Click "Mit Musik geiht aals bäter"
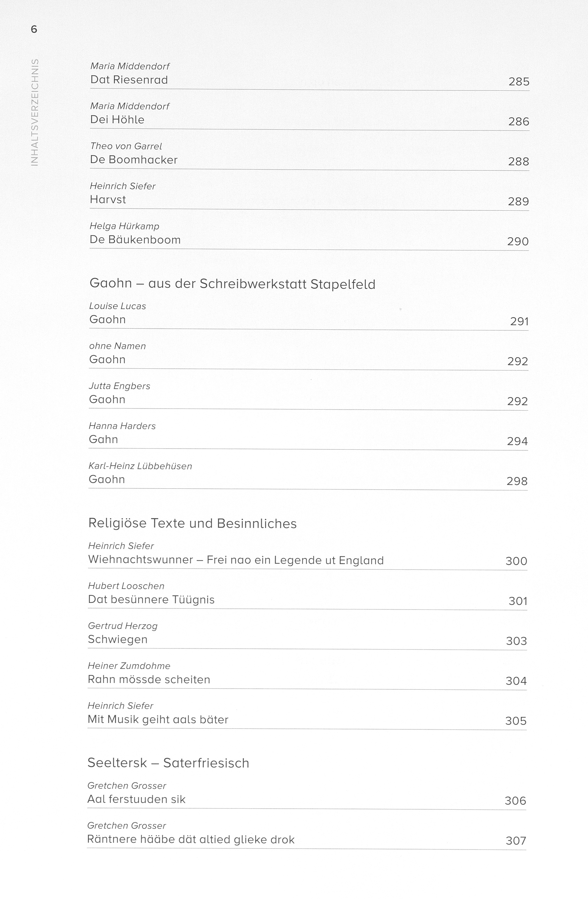Viewport: 588px width, 899px height. coord(158,720)
